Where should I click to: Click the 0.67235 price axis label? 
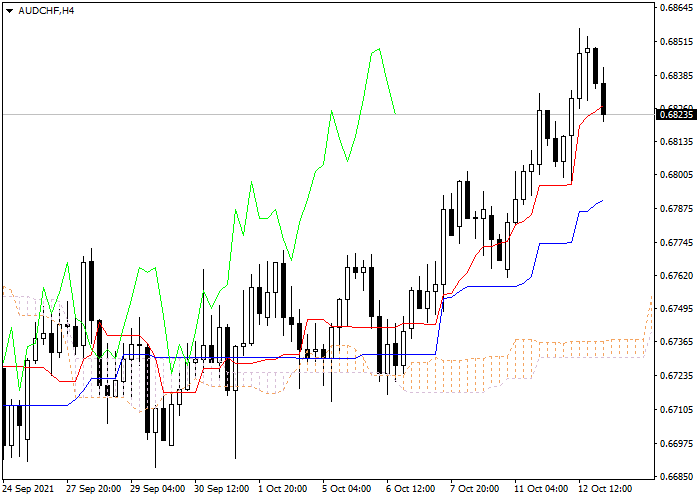(677, 375)
